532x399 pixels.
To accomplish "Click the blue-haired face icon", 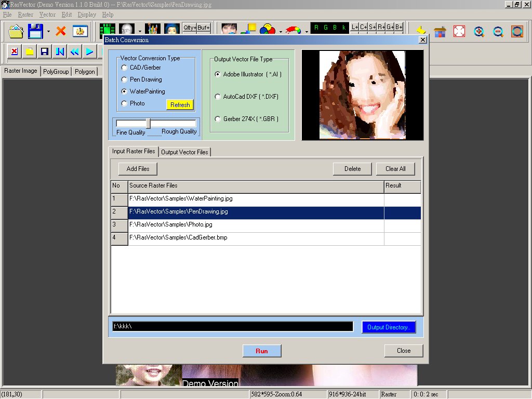I will 171,29.
